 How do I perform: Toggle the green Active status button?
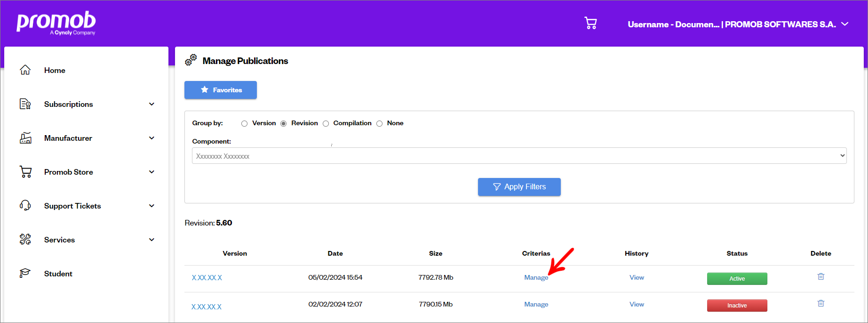point(737,279)
